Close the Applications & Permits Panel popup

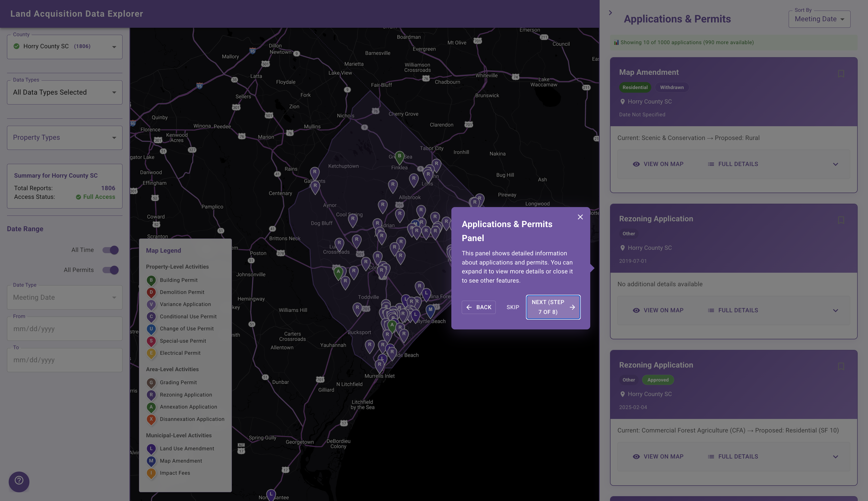click(x=580, y=217)
